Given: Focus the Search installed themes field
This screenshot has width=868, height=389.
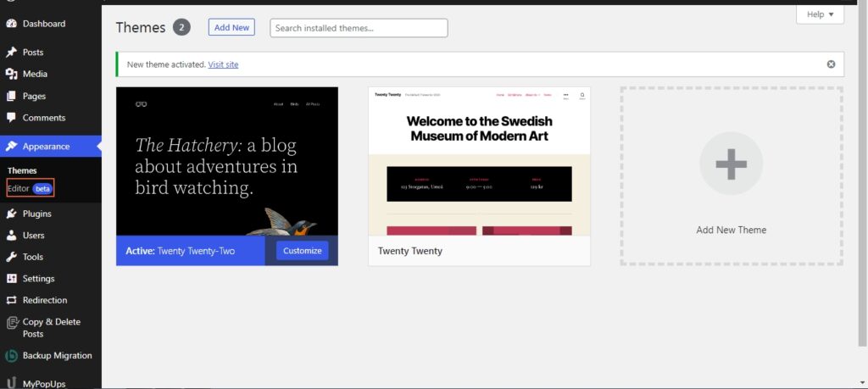Looking at the screenshot, I should 359,28.
